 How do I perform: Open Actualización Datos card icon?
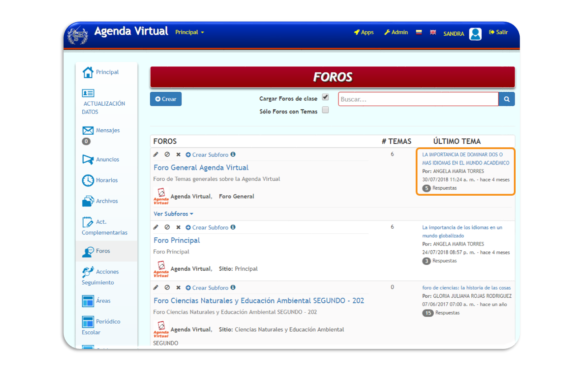[x=88, y=93]
